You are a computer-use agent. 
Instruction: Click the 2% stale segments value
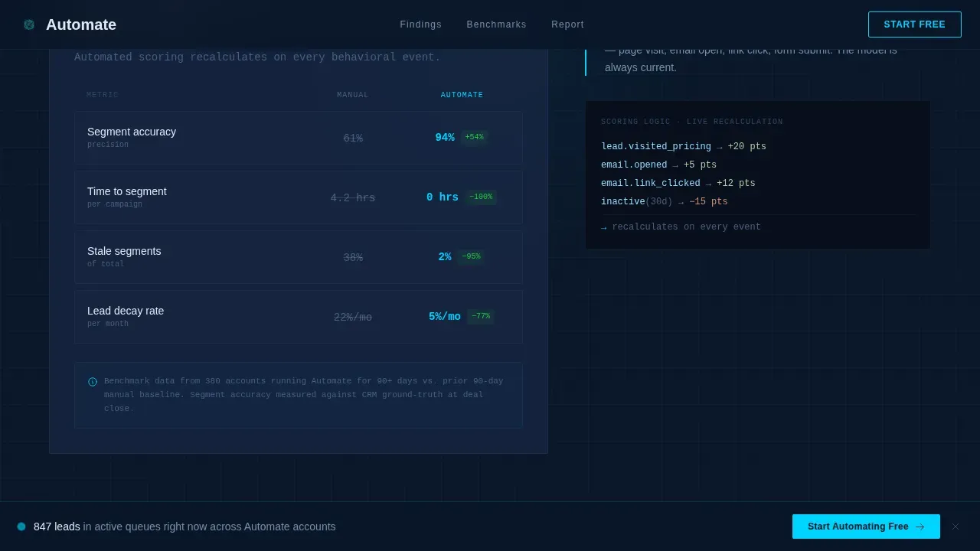445,257
